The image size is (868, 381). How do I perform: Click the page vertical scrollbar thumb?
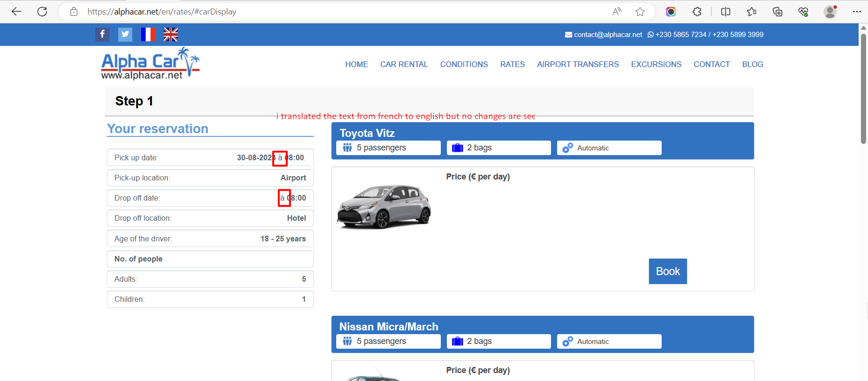(x=863, y=88)
